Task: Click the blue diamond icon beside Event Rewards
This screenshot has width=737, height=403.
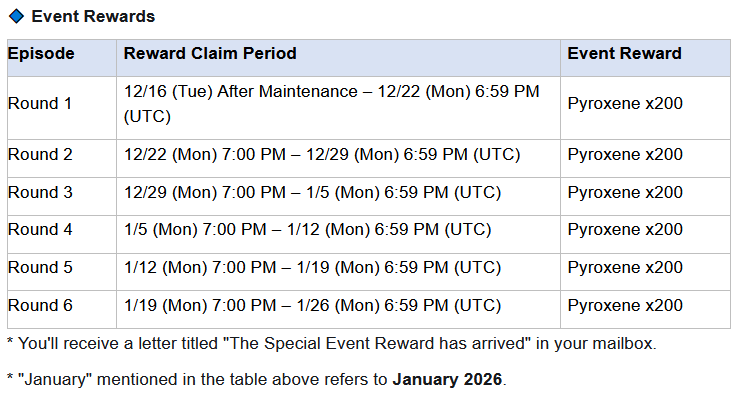Action: point(16,17)
